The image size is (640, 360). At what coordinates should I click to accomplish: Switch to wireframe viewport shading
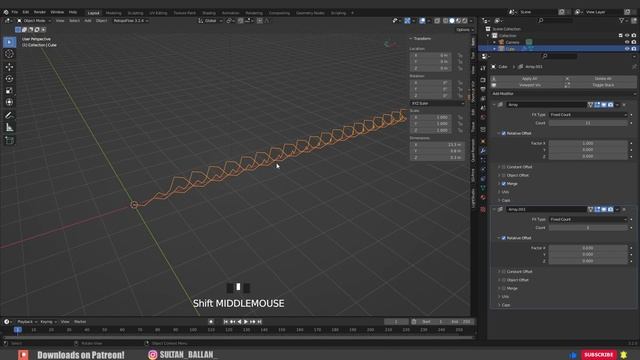point(445,20)
